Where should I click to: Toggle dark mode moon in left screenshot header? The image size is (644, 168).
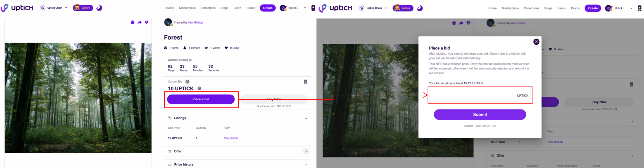point(99,8)
